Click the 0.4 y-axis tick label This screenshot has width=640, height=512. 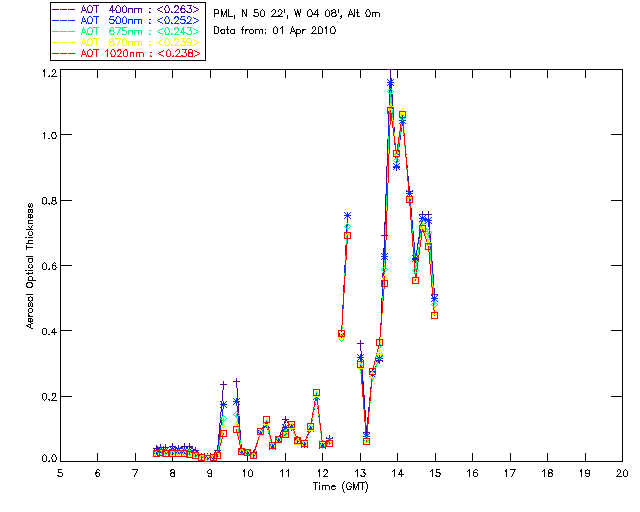click(x=49, y=331)
